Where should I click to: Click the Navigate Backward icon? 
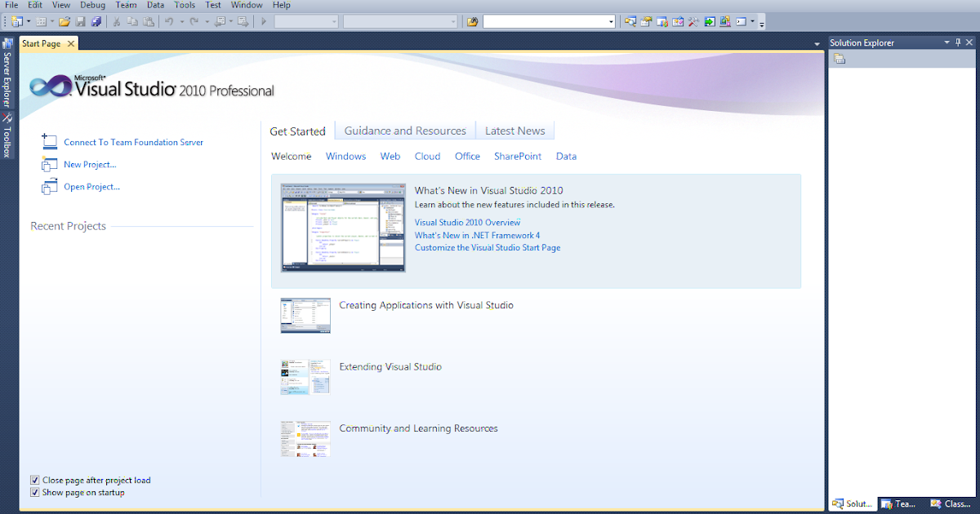[220, 21]
